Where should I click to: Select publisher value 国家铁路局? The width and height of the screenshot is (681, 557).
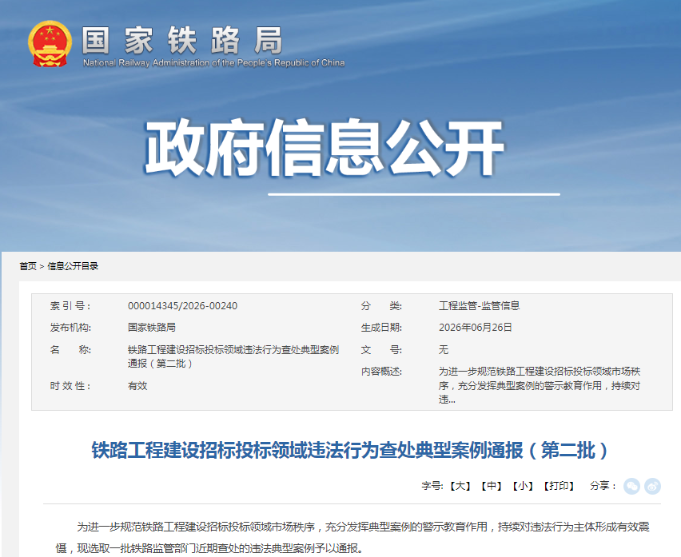pos(152,328)
